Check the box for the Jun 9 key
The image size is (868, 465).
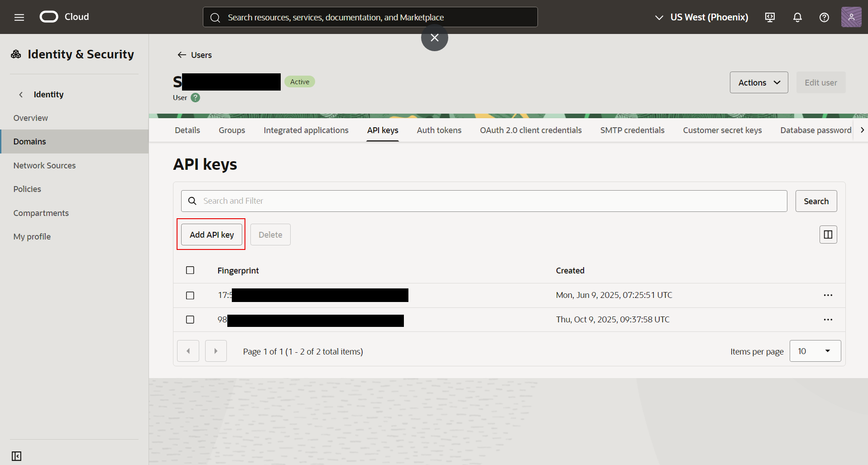(190, 295)
